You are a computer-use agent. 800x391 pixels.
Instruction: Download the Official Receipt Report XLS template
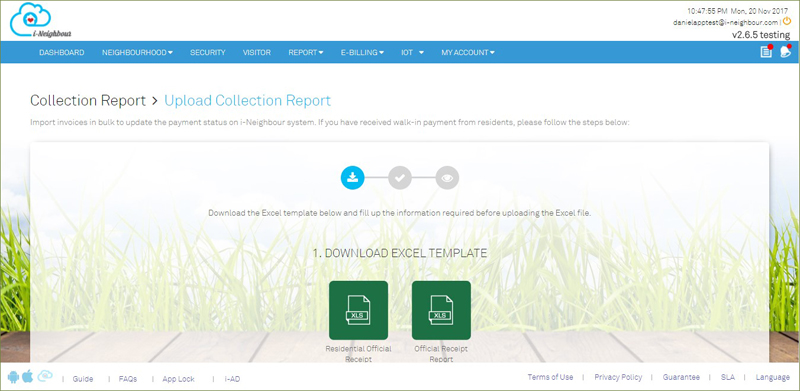point(441,310)
